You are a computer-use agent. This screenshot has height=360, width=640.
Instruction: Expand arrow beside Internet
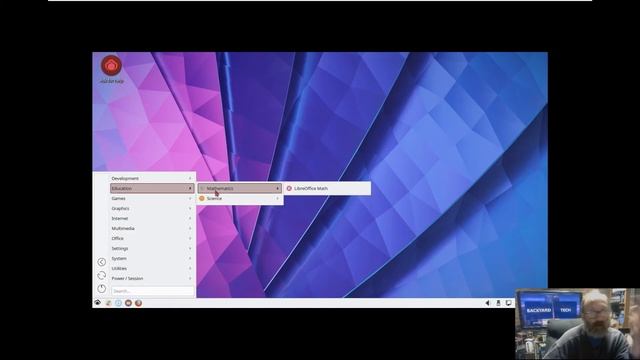(x=190, y=218)
